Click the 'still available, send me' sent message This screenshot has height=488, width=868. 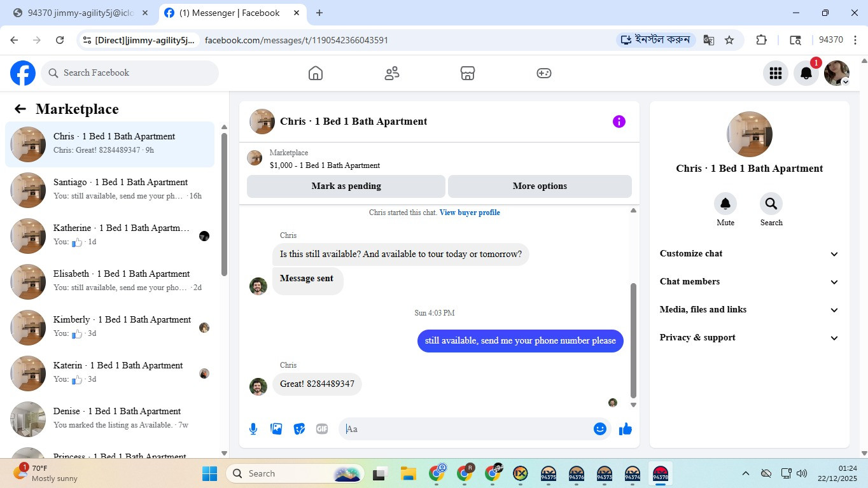[521, 341]
